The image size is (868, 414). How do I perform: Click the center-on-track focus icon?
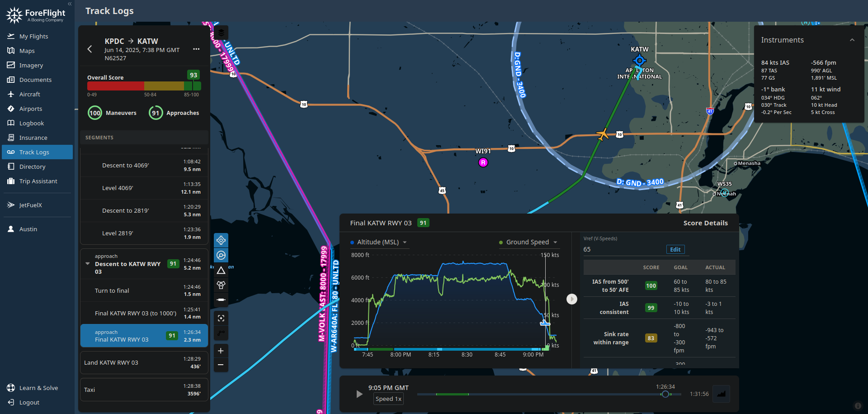pyautogui.click(x=221, y=318)
